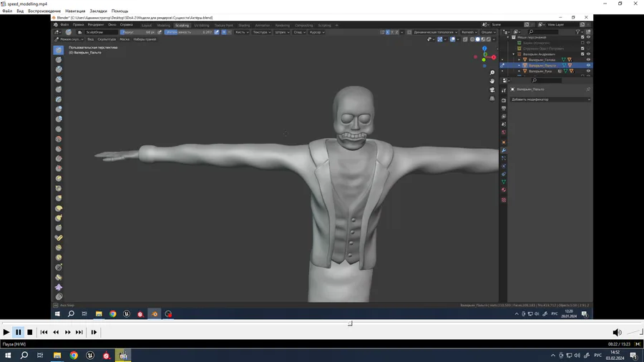The height and width of the screenshot is (362, 644).
Task: Toggle camera view icon in viewport
Action: click(492, 89)
